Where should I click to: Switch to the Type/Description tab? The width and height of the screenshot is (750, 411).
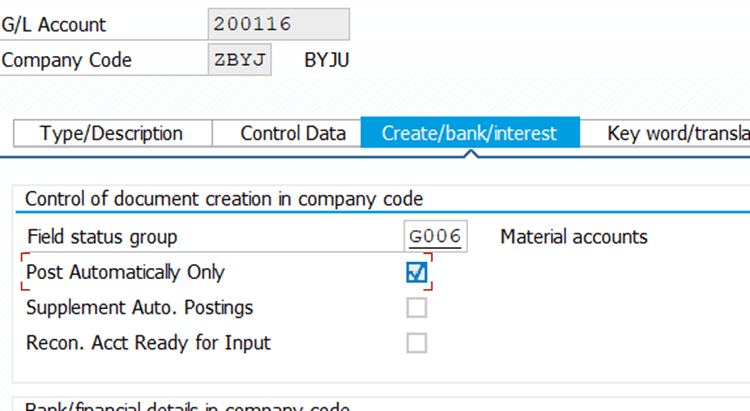tap(111, 133)
